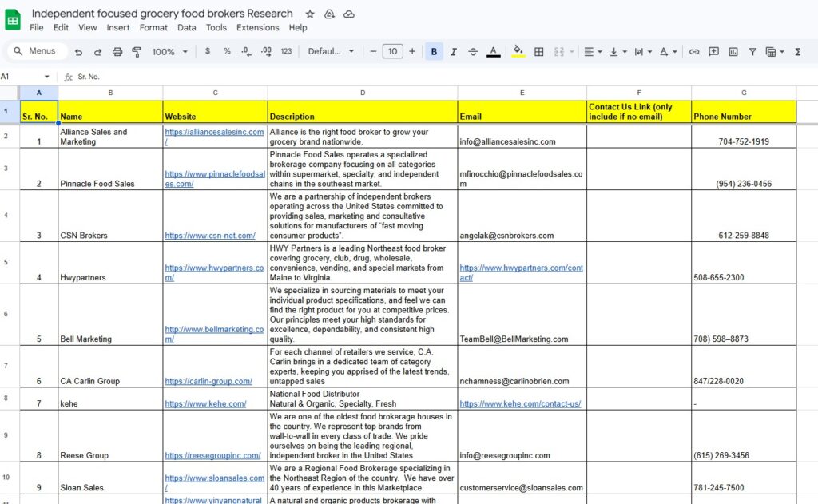Open the text color picker
The width and height of the screenshot is (818, 504).
point(493,51)
